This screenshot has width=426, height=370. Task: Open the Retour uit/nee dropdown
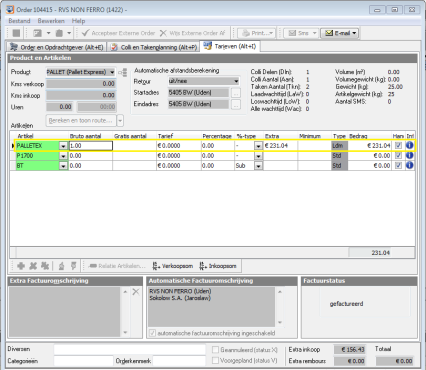236,81
